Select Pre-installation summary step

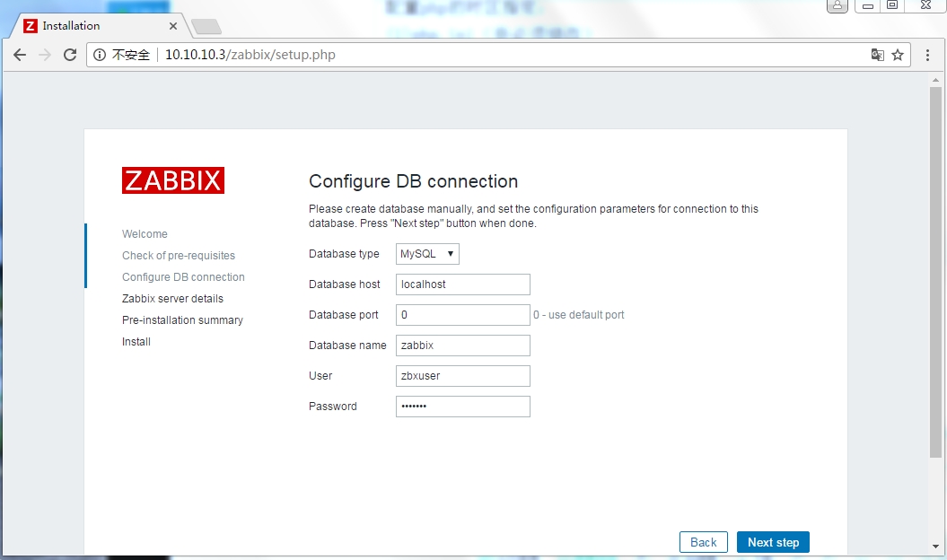(x=182, y=320)
